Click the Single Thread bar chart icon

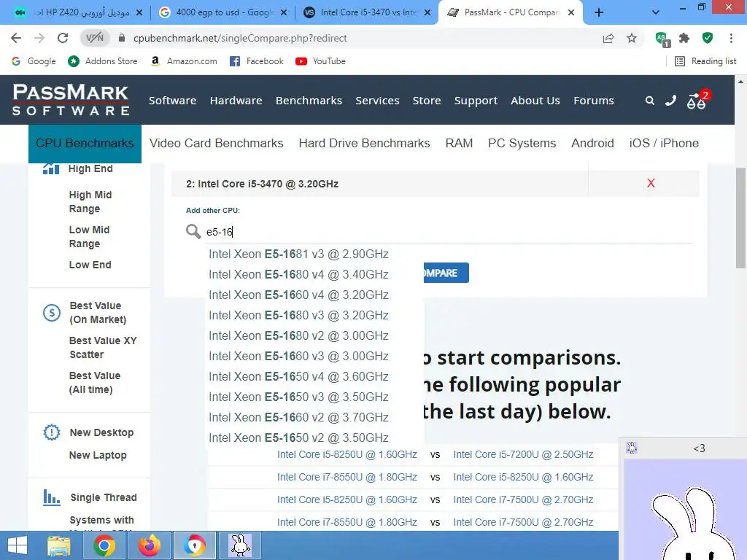52,497
